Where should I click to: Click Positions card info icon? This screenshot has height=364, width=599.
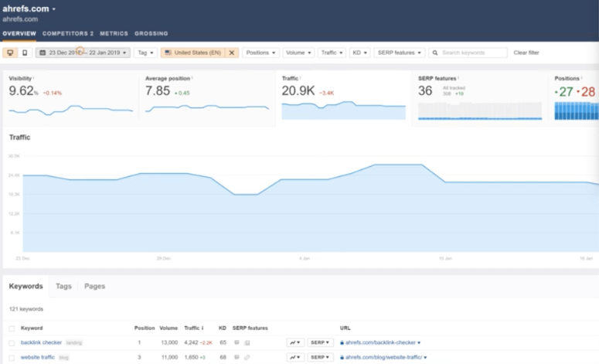(x=581, y=77)
